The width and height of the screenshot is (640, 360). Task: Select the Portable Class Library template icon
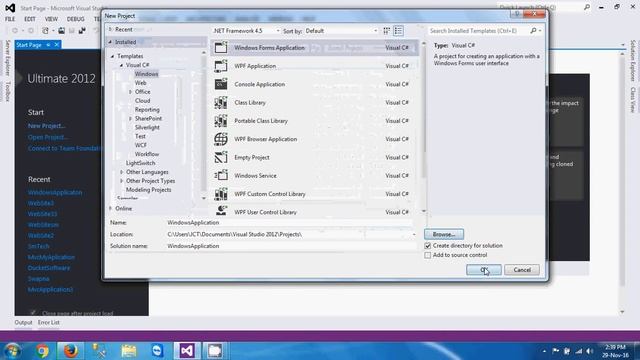pos(221,121)
